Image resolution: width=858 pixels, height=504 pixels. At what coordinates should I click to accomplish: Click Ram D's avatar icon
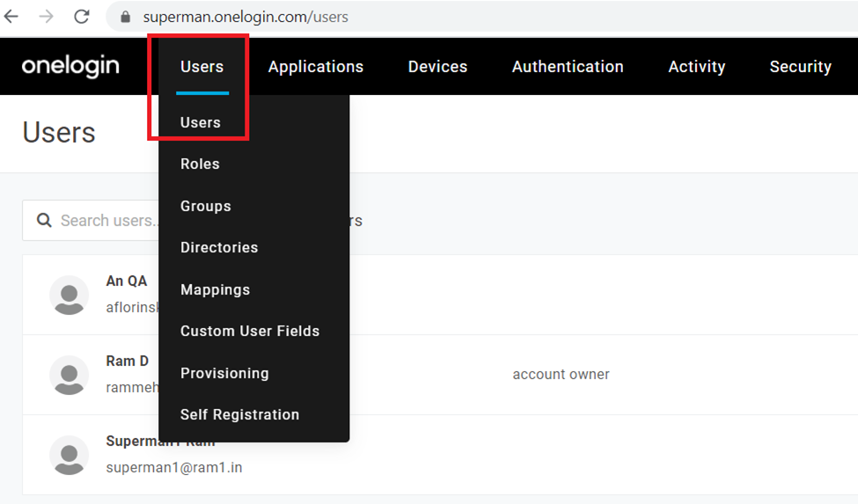click(x=69, y=375)
